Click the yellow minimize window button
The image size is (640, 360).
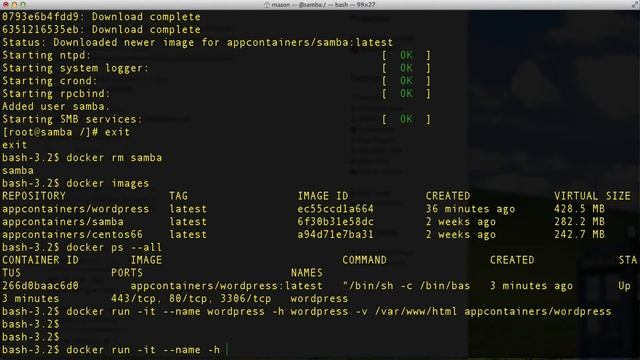[14, 4]
